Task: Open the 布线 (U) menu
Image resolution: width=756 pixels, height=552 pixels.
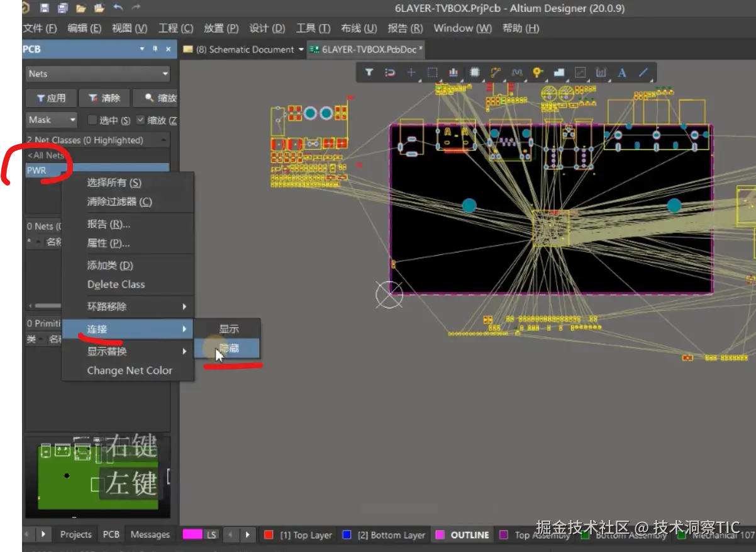Action: pyautogui.click(x=359, y=28)
